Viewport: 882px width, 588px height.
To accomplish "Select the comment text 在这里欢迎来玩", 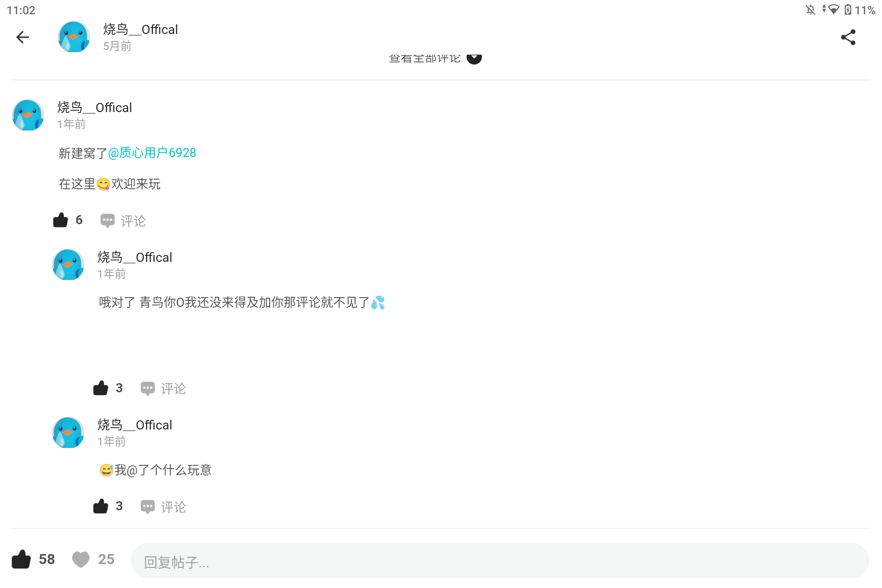I will tap(110, 184).
